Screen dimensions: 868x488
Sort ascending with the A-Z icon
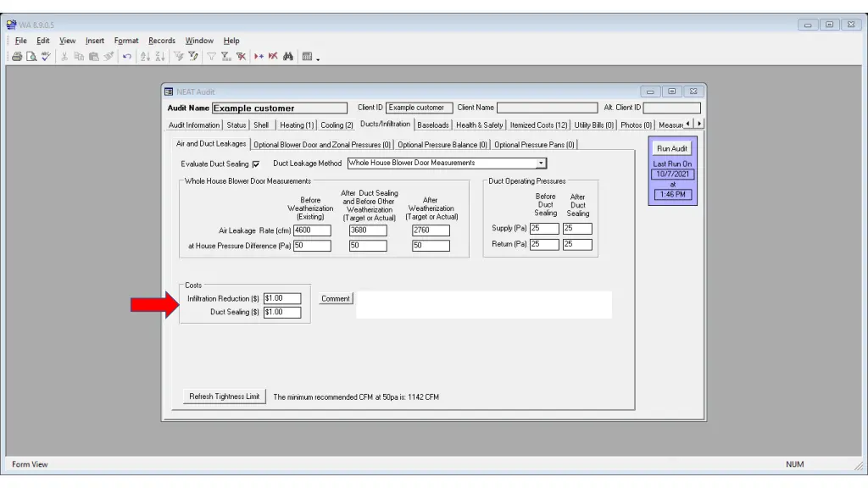[145, 57]
